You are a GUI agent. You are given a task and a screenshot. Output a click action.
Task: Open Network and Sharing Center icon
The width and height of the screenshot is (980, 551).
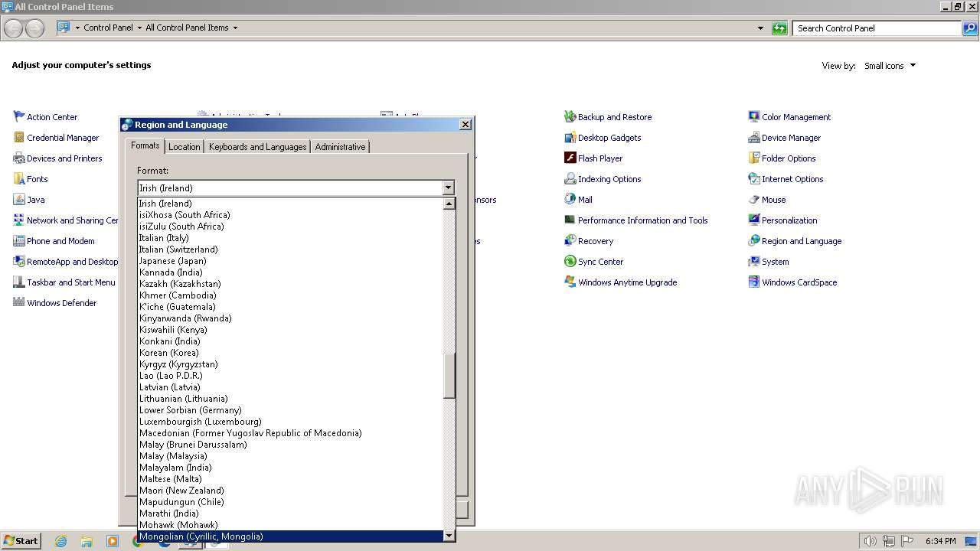pos(19,220)
